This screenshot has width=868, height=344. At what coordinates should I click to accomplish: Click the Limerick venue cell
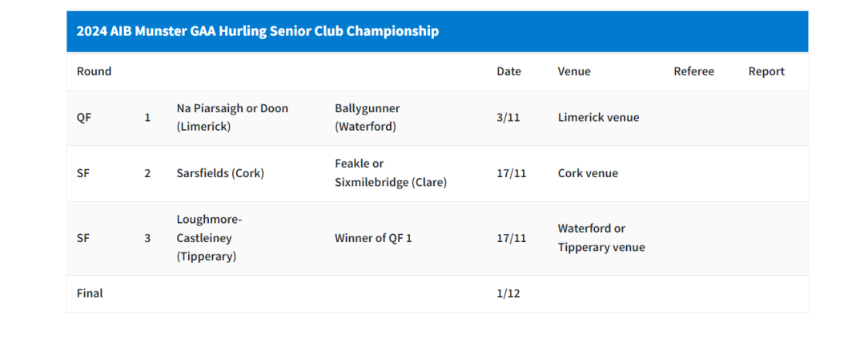coord(598,117)
